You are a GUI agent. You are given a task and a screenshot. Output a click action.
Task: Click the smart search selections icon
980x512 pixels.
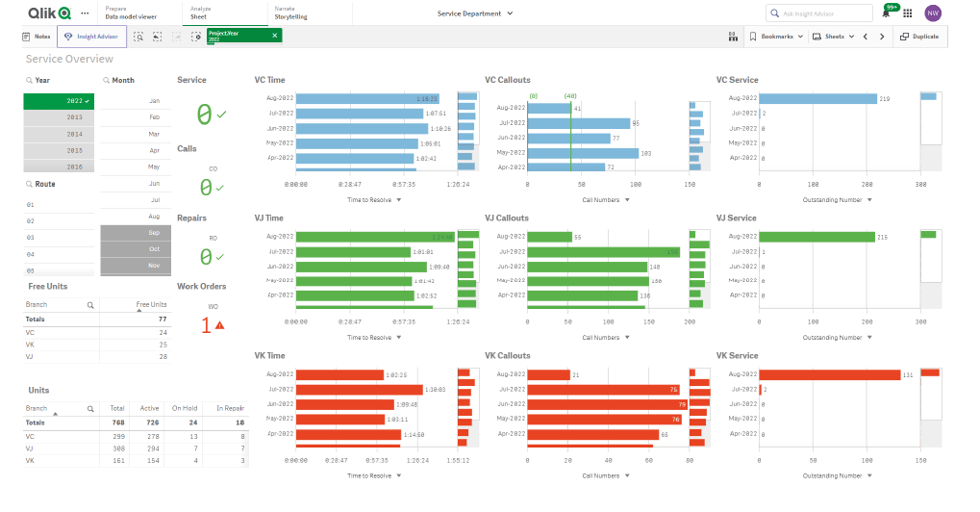coord(138,37)
